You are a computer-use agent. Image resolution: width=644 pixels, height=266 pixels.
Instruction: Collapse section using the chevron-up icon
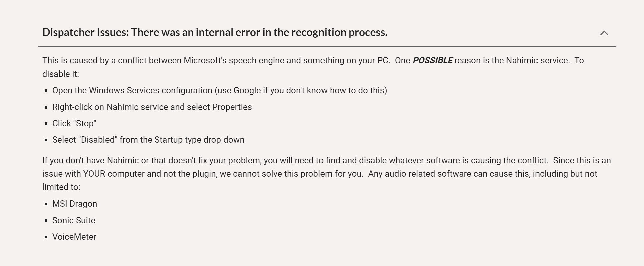(604, 33)
